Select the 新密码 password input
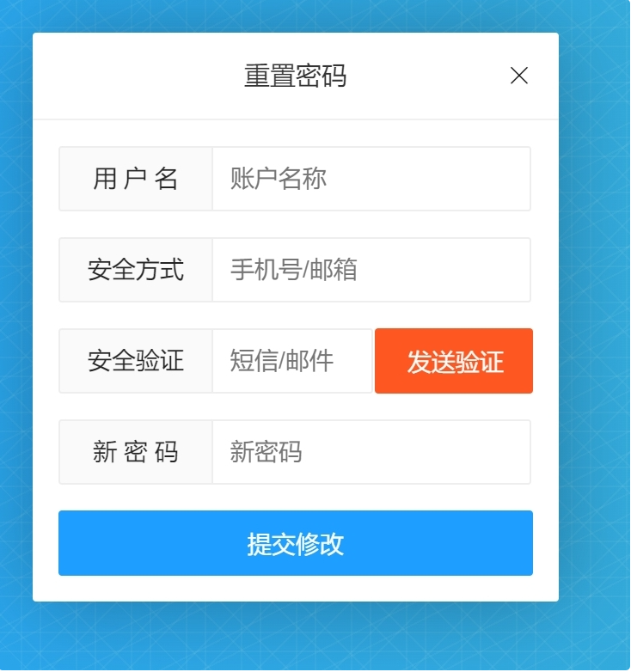631x672 pixels. click(x=371, y=452)
